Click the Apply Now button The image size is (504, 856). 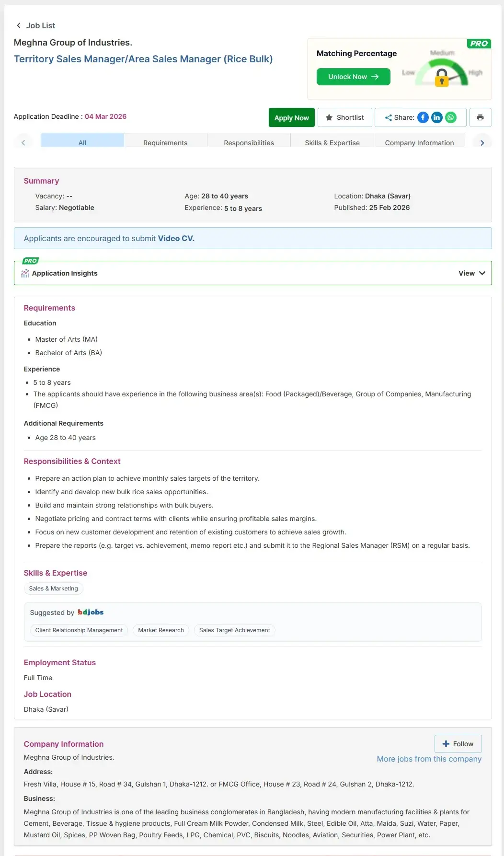[x=291, y=117]
